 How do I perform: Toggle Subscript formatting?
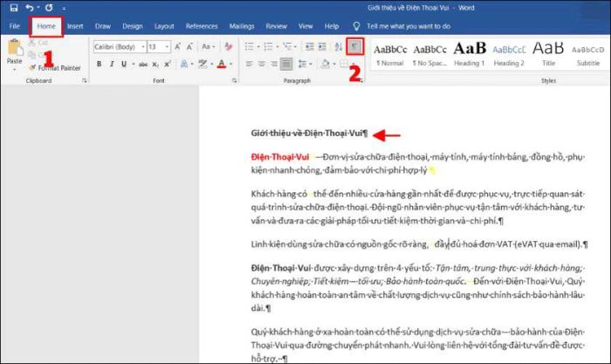click(x=155, y=64)
